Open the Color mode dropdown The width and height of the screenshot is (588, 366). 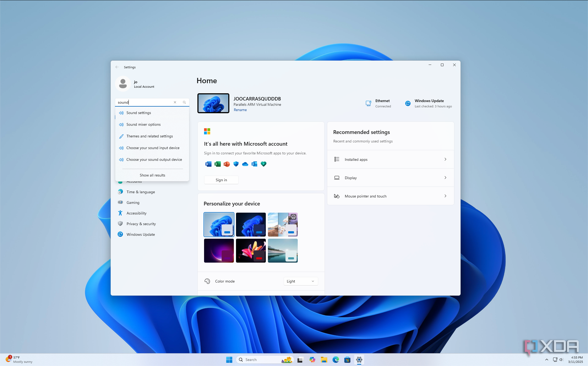coord(301,281)
